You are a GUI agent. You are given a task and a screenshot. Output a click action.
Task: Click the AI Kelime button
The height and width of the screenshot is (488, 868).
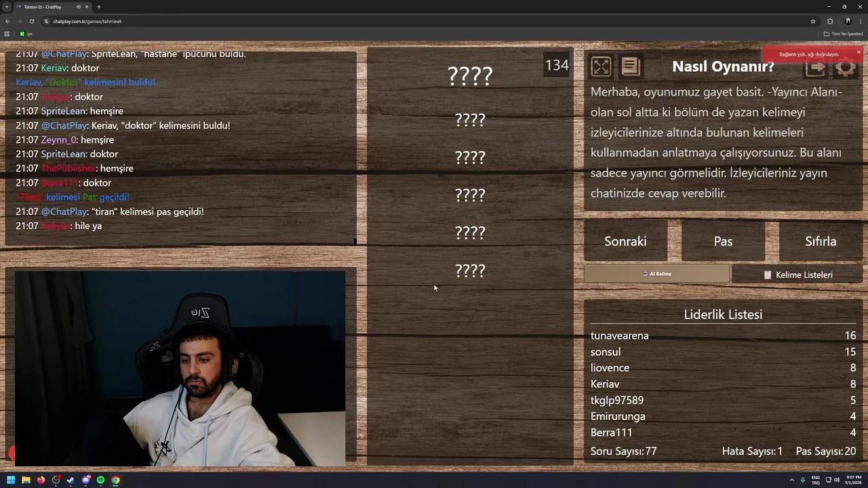(656, 274)
